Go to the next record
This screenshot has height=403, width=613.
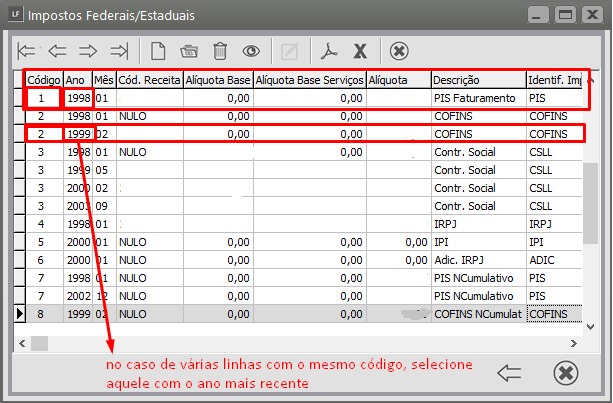click(87, 51)
